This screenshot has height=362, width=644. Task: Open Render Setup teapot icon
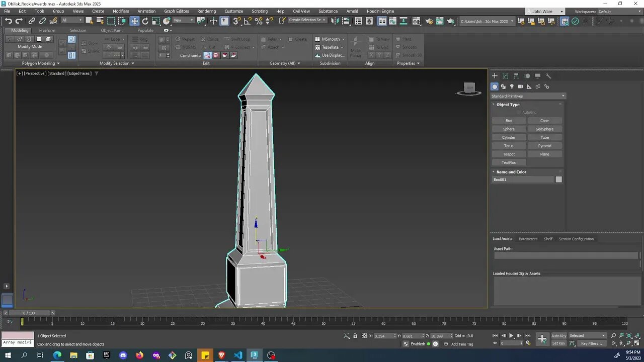pyautogui.click(x=429, y=21)
